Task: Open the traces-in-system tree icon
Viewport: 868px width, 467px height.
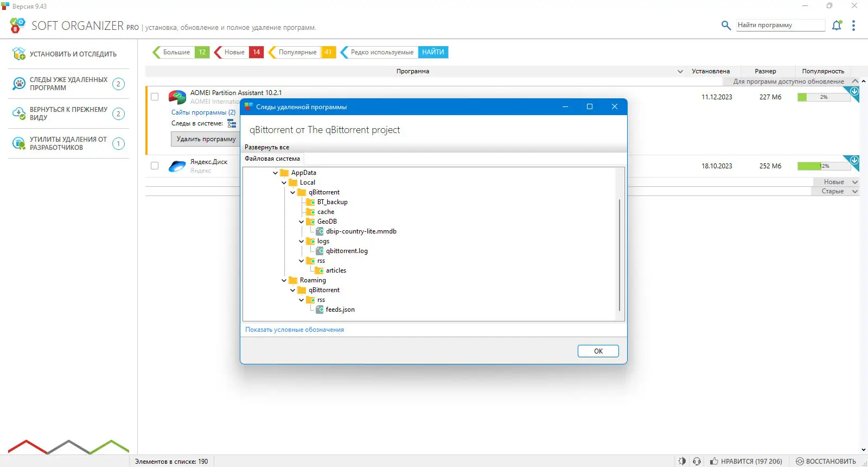Action: 232,123
